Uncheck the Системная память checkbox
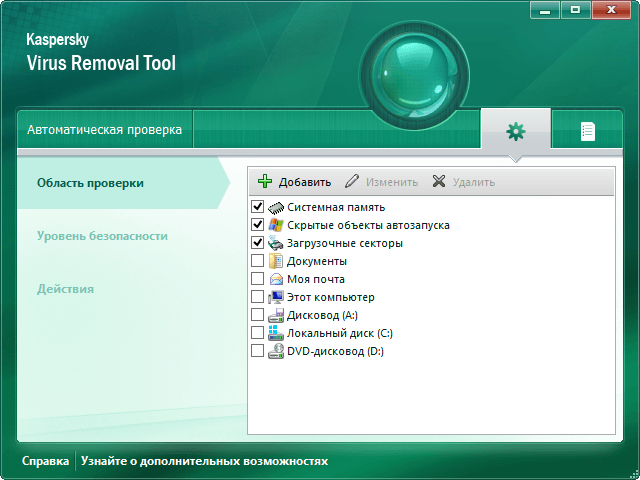 click(x=257, y=207)
